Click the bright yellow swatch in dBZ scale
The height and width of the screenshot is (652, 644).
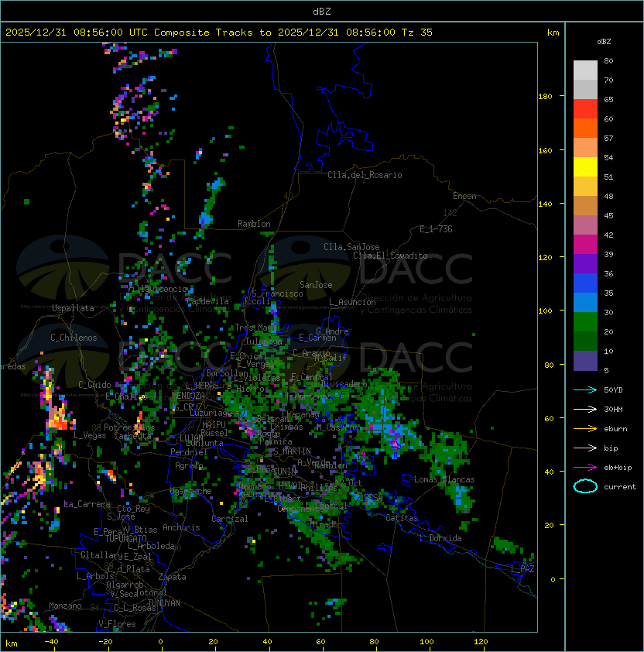585,167
